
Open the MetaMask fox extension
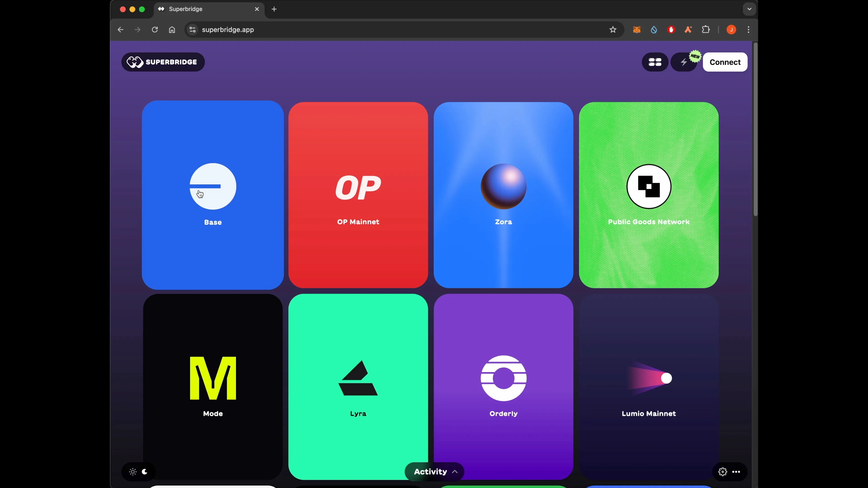point(637,30)
